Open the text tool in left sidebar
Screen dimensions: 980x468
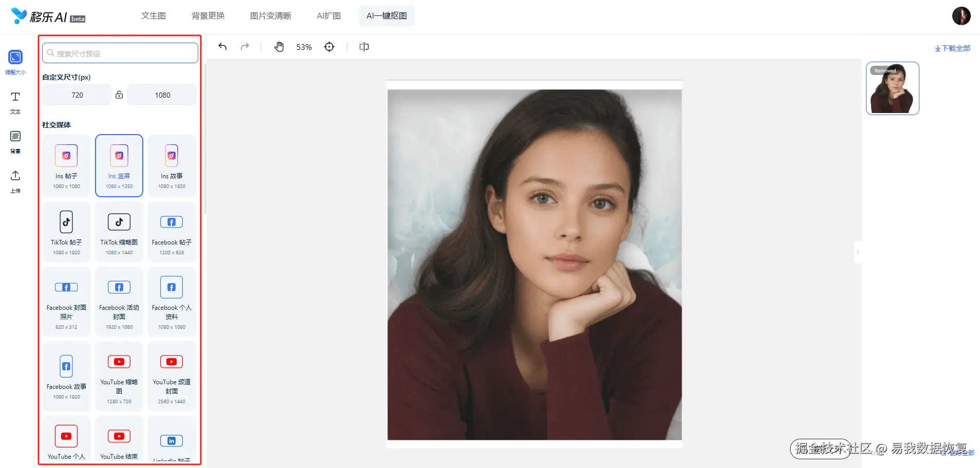15,103
